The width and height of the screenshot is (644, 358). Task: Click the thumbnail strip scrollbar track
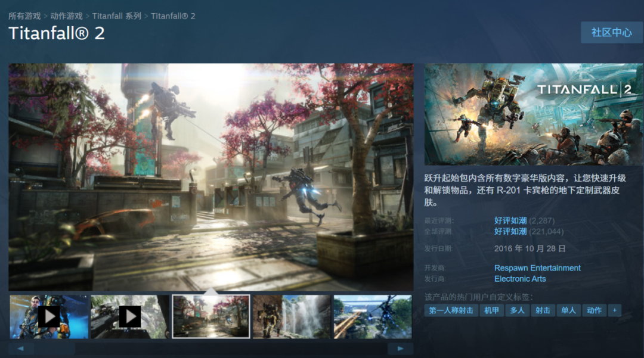[210, 348]
